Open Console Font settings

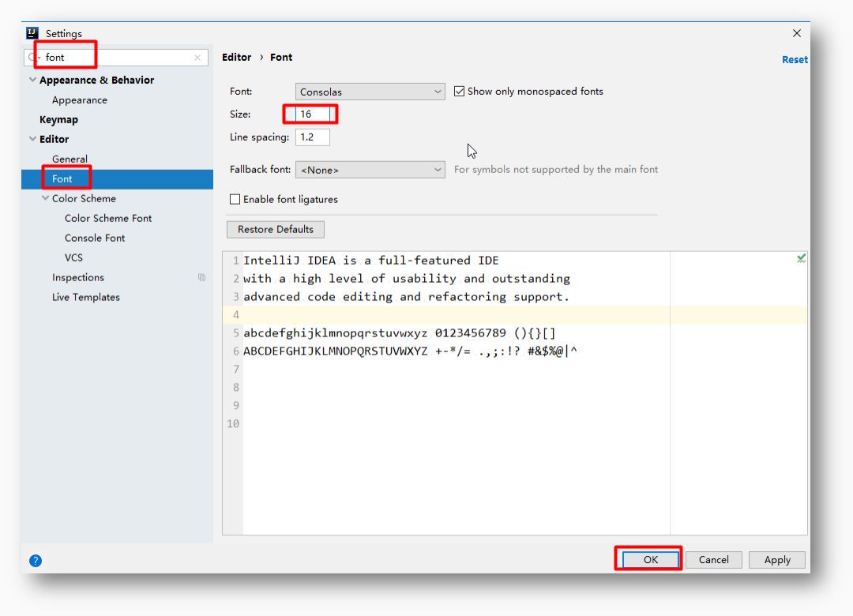[95, 238]
